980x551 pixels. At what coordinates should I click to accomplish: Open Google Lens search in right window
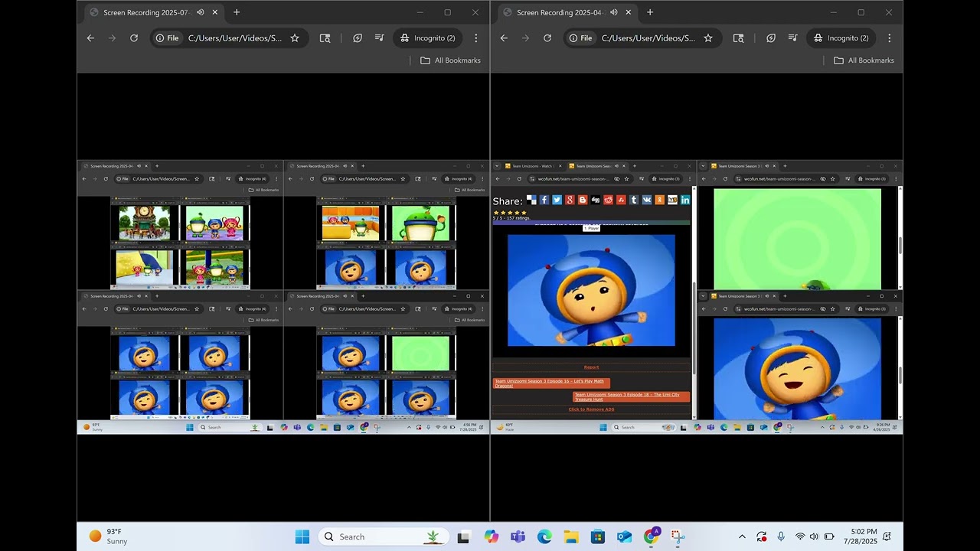[x=738, y=38]
